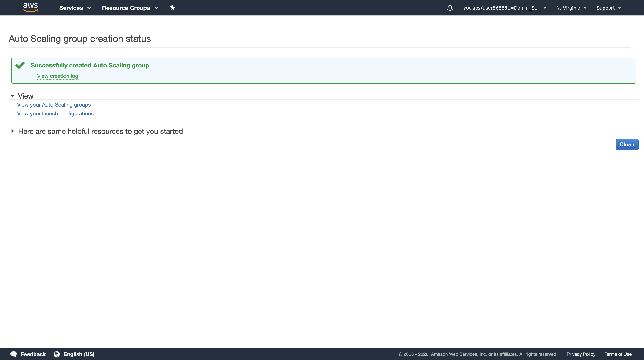Expand the helpful resources section
Viewport: 644px width, 360px height.
(x=12, y=131)
